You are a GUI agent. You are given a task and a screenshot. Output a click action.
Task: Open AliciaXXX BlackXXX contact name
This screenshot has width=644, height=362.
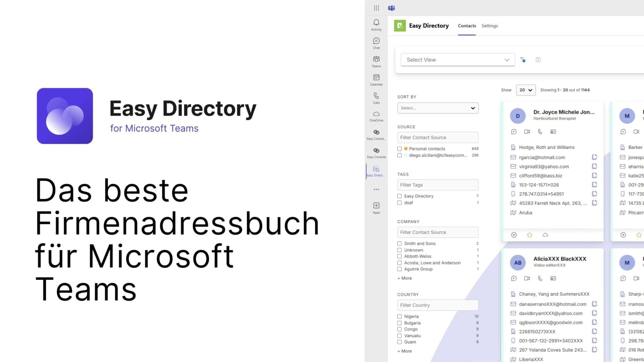click(x=560, y=259)
